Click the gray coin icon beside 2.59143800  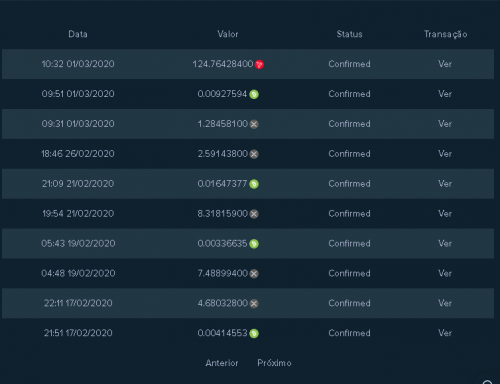(254, 154)
